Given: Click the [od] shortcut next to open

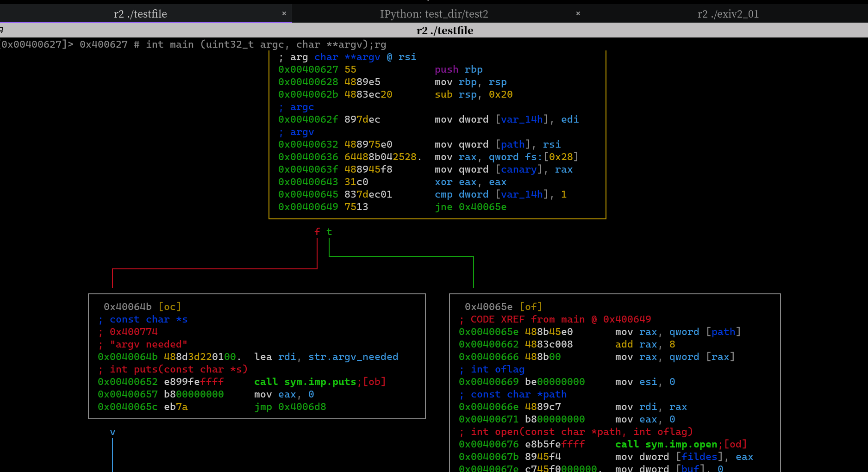Looking at the screenshot, I should (x=736, y=444).
